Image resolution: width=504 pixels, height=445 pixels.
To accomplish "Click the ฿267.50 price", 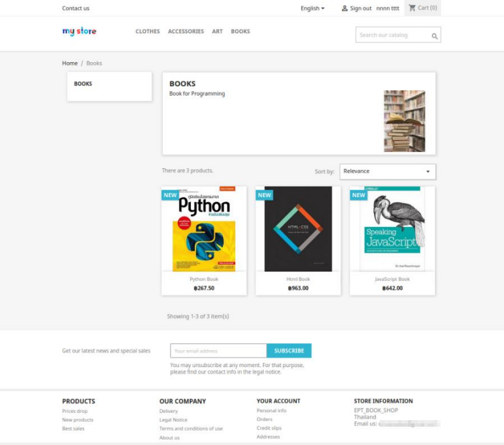I will coord(204,288).
